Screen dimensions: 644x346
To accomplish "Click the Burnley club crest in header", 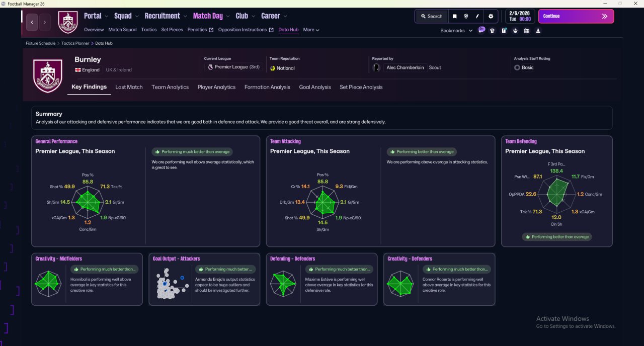I will 68,22.
